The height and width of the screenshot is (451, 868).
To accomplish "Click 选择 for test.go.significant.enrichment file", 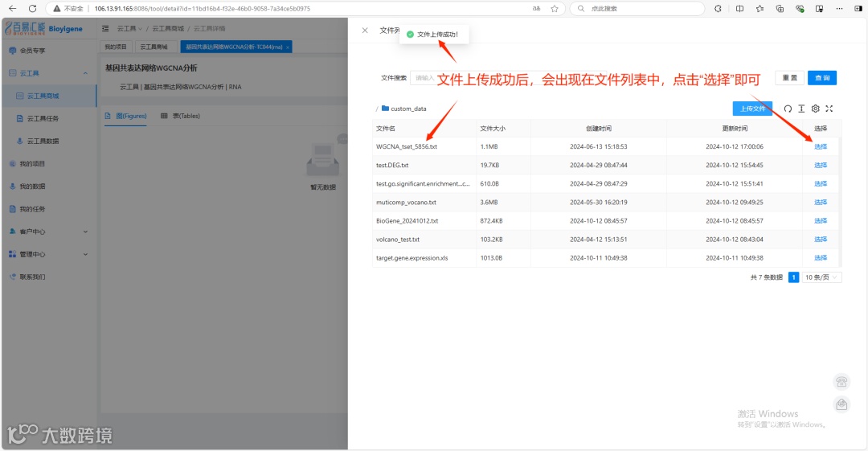I will point(821,183).
